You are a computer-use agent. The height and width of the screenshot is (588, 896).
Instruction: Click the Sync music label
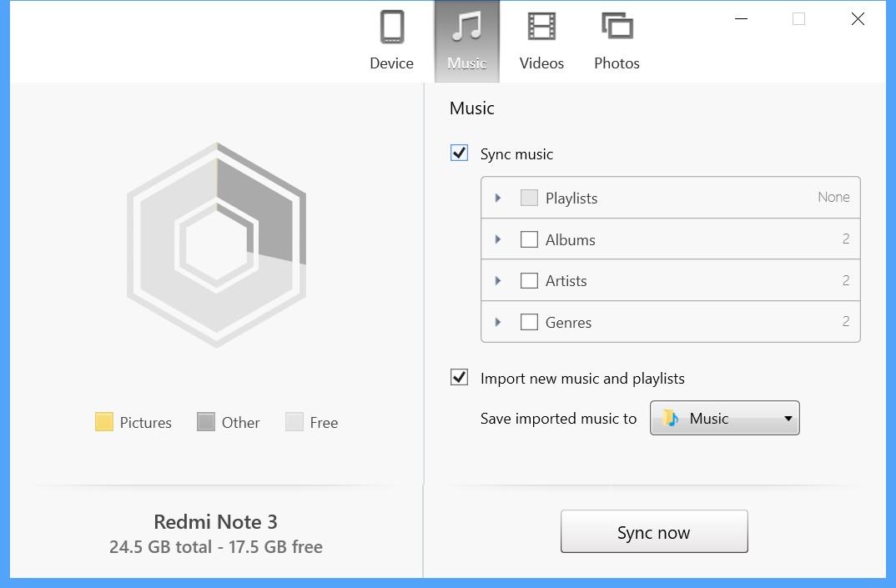click(516, 154)
